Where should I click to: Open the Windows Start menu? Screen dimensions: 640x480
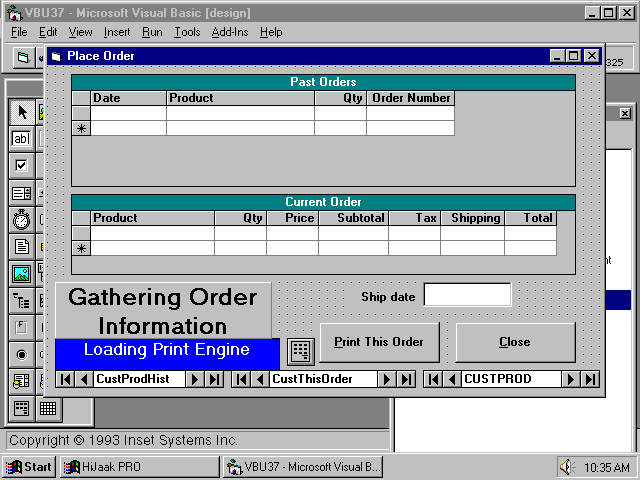click(x=29, y=467)
